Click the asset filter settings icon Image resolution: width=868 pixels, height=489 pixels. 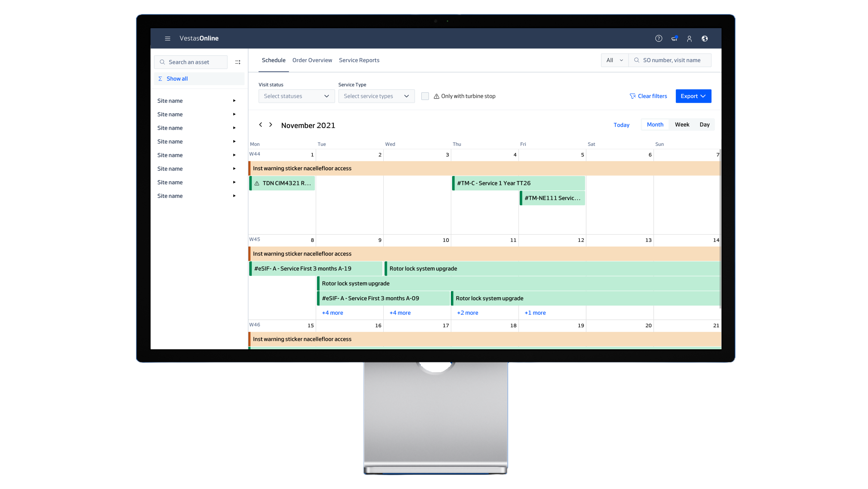coord(237,62)
